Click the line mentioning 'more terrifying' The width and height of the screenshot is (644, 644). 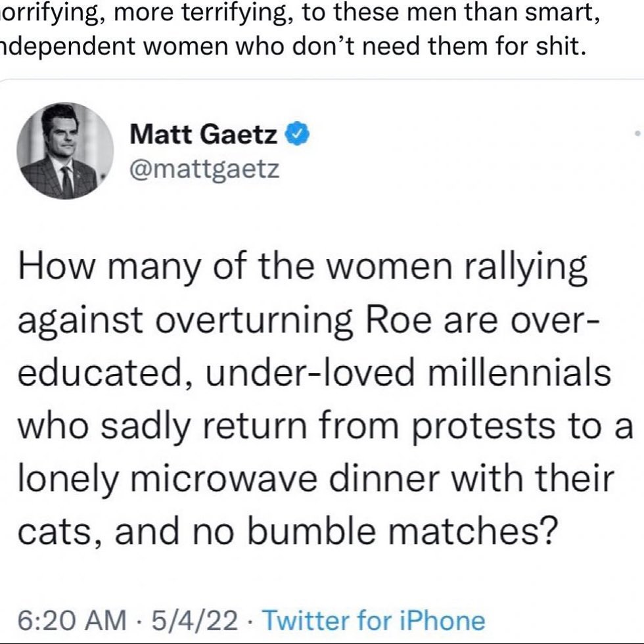pos(299,15)
